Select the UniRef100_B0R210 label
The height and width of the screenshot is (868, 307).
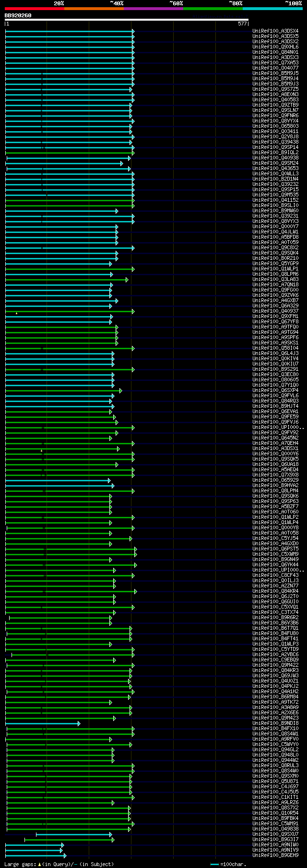pos(275,258)
